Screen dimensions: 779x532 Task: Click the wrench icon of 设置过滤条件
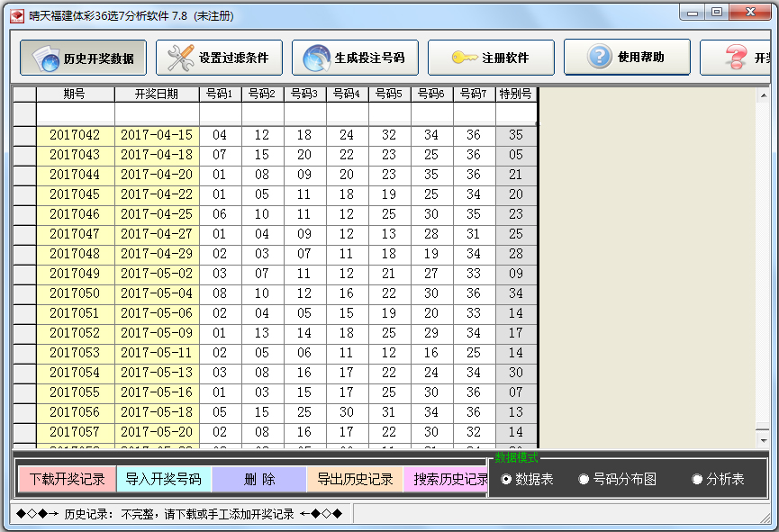point(180,59)
